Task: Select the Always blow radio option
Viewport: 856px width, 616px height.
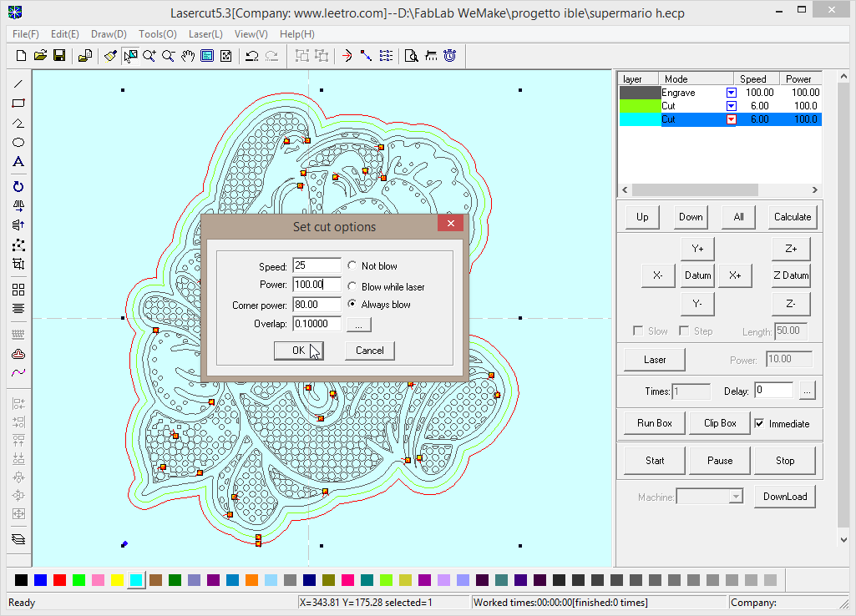Action: pos(352,304)
